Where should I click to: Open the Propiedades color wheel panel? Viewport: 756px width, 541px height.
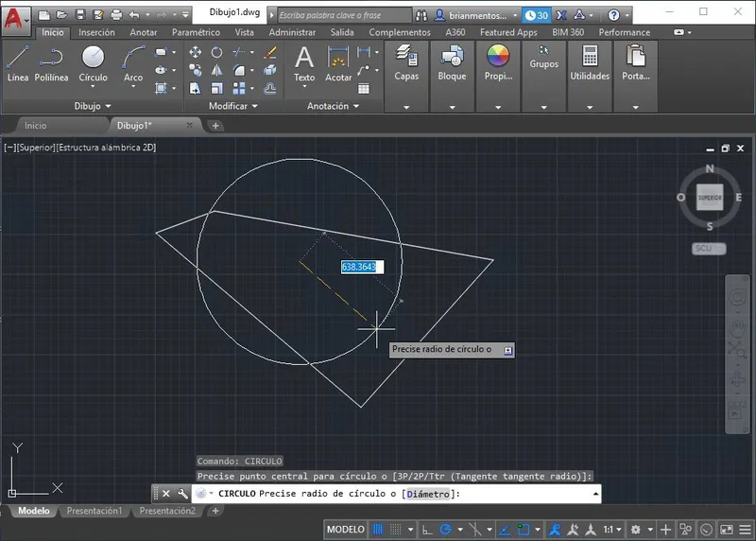click(498, 63)
